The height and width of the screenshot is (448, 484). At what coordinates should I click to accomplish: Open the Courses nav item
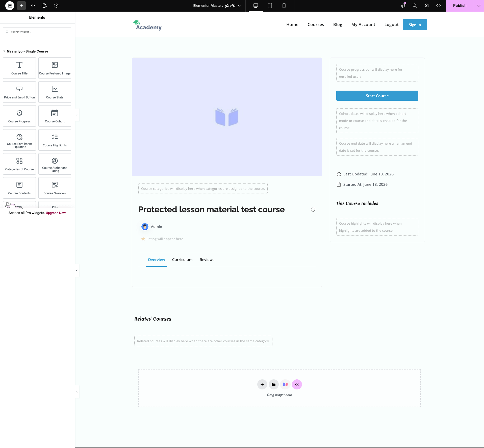pyautogui.click(x=316, y=24)
